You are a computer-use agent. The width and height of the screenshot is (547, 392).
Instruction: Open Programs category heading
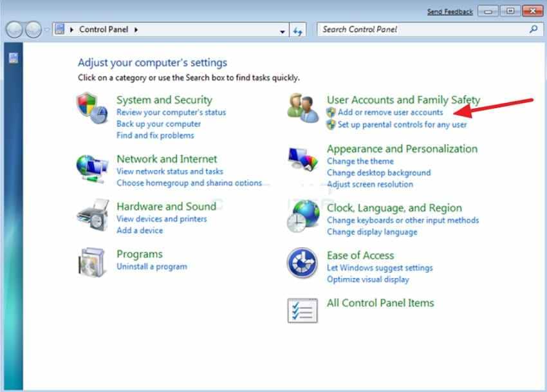[140, 254]
